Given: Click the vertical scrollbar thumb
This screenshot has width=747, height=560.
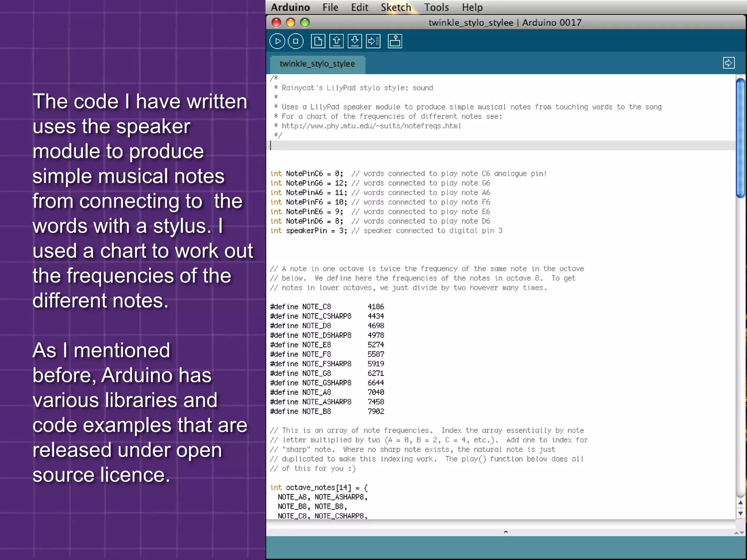Looking at the screenshot, I should pos(740,138).
